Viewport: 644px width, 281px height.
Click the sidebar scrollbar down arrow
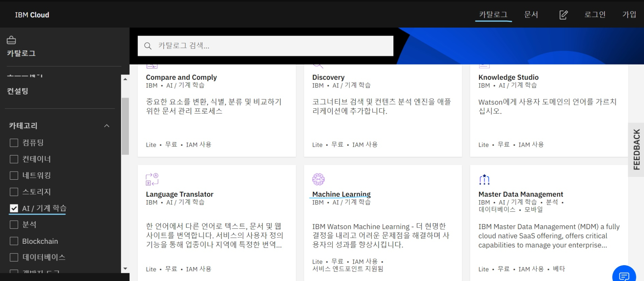coord(125,269)
